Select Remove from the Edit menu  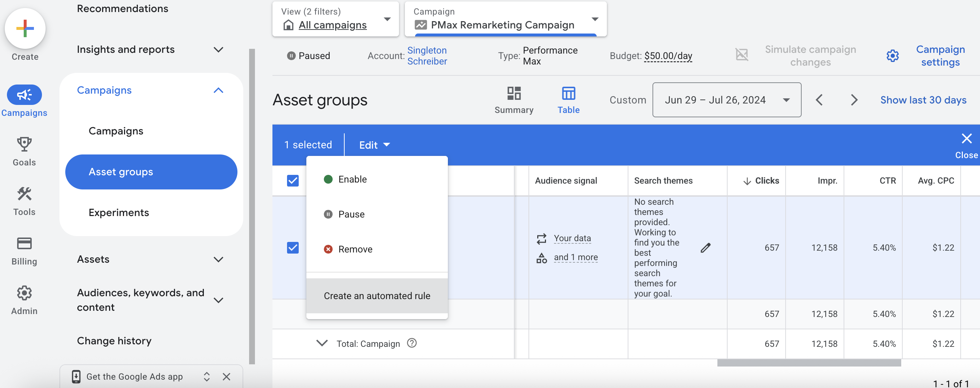point(377,249)
